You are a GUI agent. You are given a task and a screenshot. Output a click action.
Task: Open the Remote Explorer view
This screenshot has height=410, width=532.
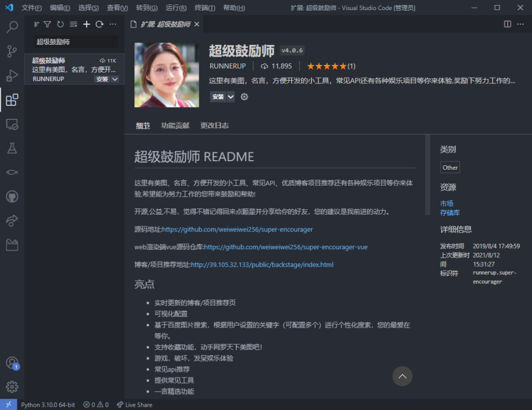(x=12, y=124)
